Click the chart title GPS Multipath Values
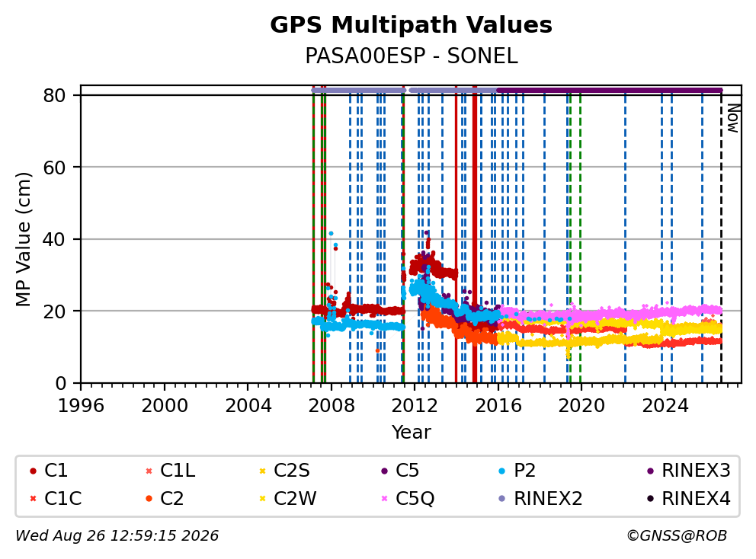This screenshot has width=756, height=559. [x=411, y=25]
